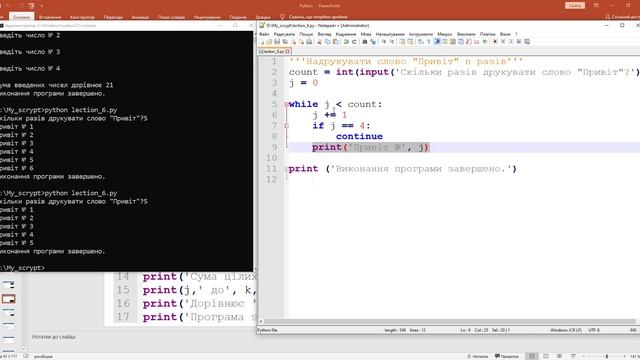This screenshot has height=360, width=640.
Task: Toggle the highlighted Indent Guide button
Action: (x=437, y=42)
